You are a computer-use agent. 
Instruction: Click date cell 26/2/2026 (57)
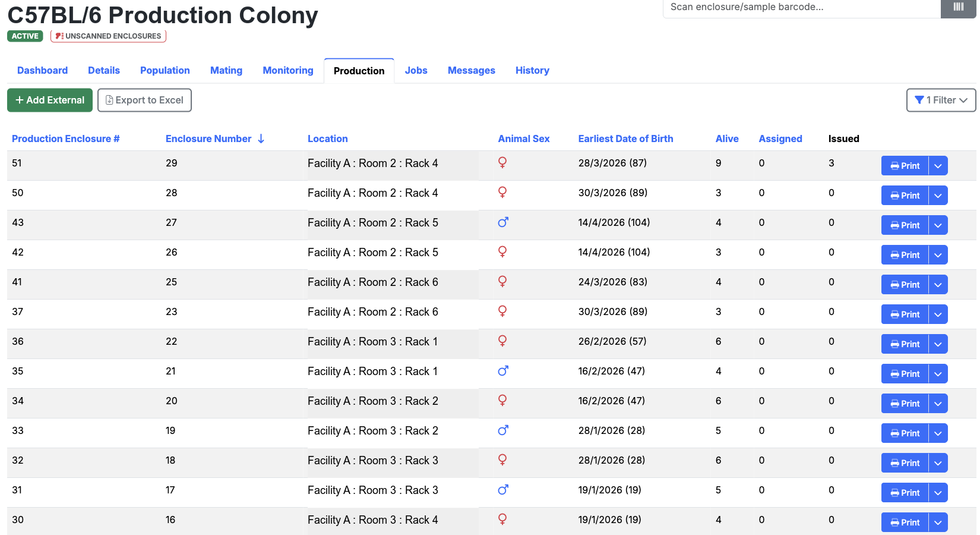pos(612,341)
